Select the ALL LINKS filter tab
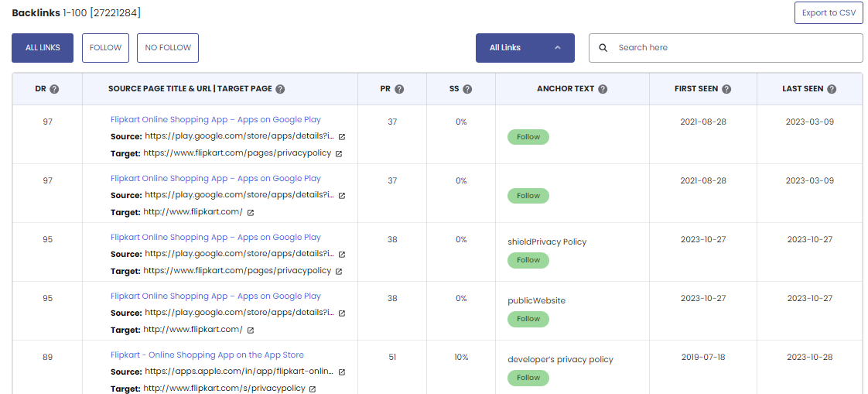This screenshot has height=394, width=868. (x=43, y=48)
